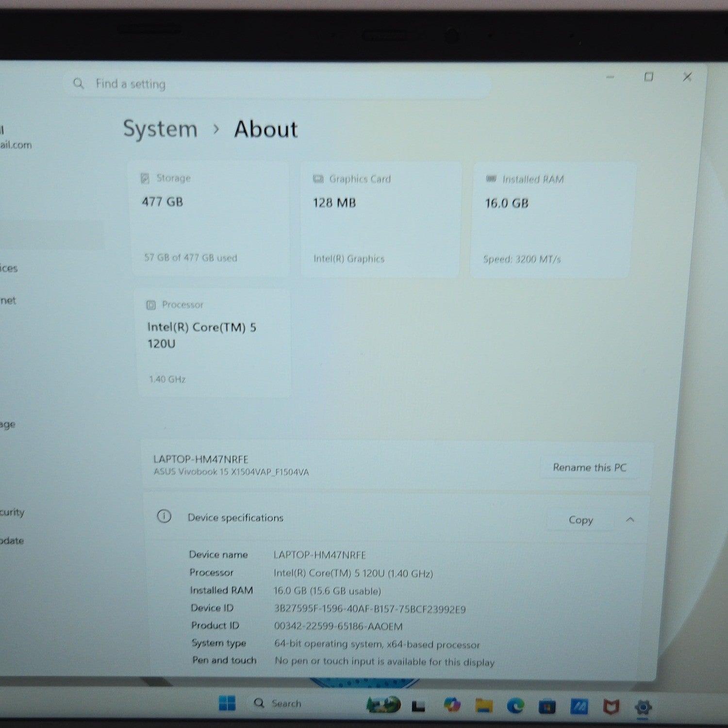Open the sidebar item ending in 'age'
The height and width of the screenshot is (728, 728).
click(7, 425)
